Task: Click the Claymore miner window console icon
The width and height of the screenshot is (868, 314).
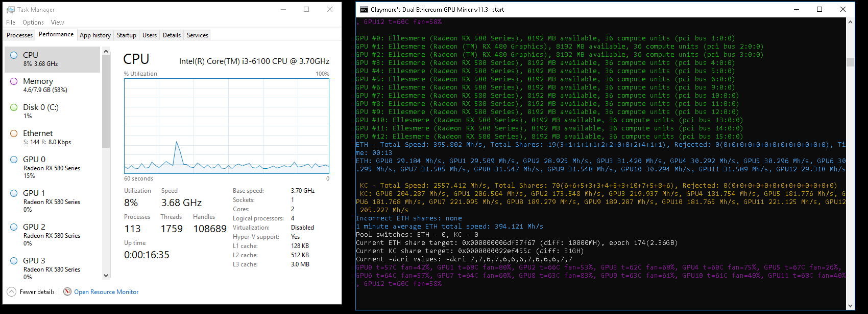Action: click(x=364, y=9)
